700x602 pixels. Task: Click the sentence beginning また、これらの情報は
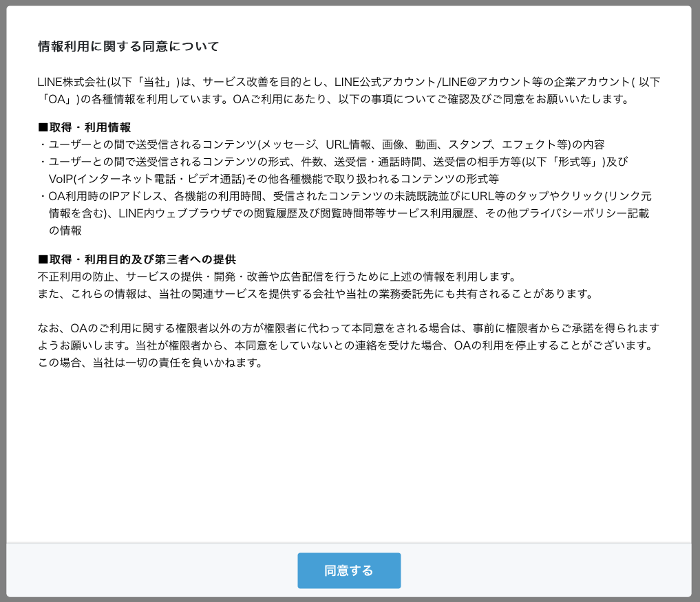(316, 294)
